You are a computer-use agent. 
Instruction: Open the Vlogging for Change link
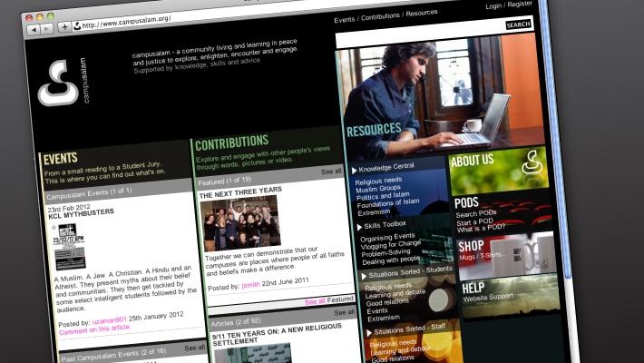391,245
